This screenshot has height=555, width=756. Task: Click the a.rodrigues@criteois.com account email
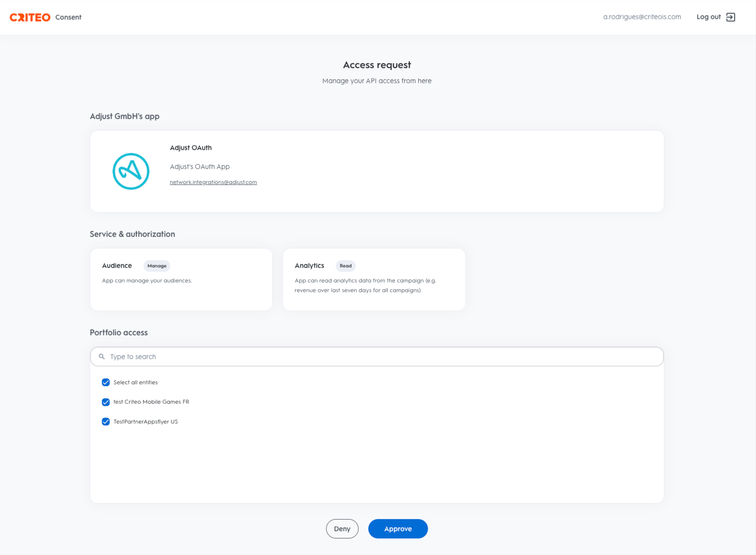pyautogui.click(x=642, y=17)
